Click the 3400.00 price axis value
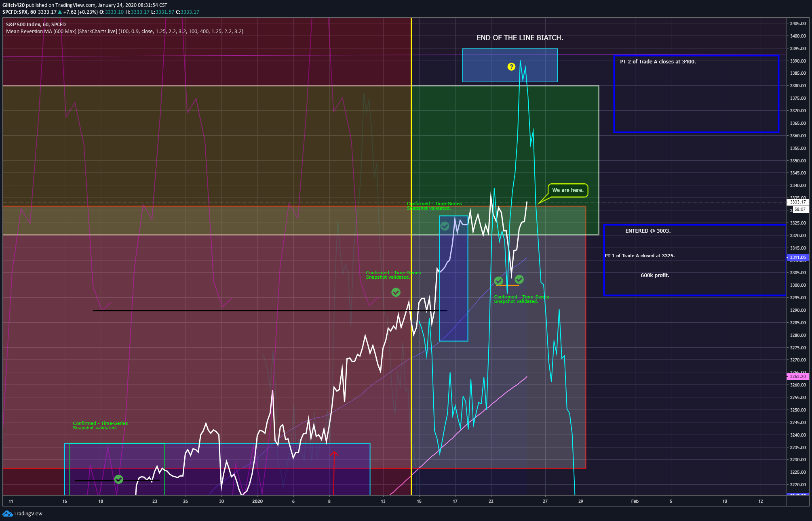The width and height of the screenshot is (812, 521). point(798,36)
